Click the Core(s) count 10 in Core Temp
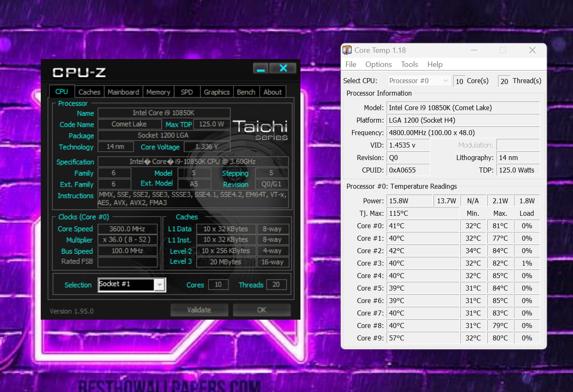The image size is (573, 392). coord(459,81)
